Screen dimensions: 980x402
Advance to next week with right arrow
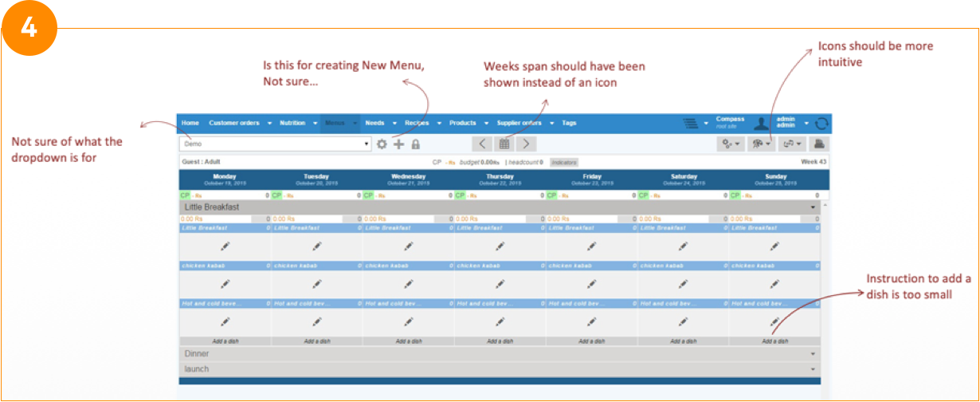click(525, 144)
